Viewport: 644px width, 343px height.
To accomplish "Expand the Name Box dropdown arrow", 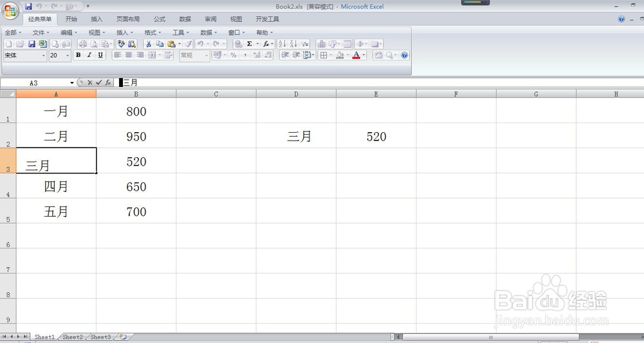I will pos(72,83).
